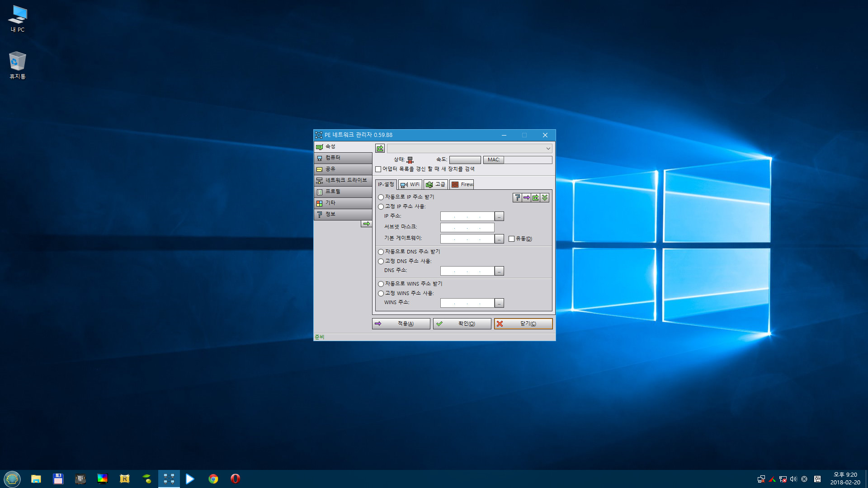Screen dimensions: 868x488
Task: Select 자동으로 IP 주소 받기 radio button
Action: pos(381,197)
